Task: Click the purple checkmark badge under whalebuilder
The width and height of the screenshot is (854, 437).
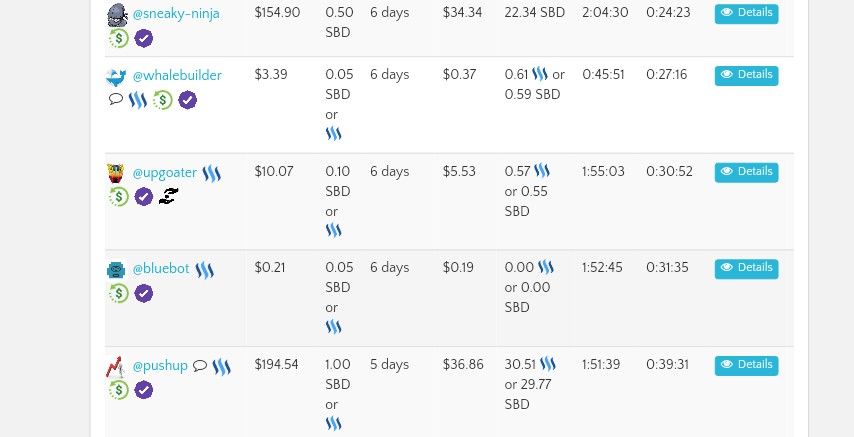Action: point(187,100)
